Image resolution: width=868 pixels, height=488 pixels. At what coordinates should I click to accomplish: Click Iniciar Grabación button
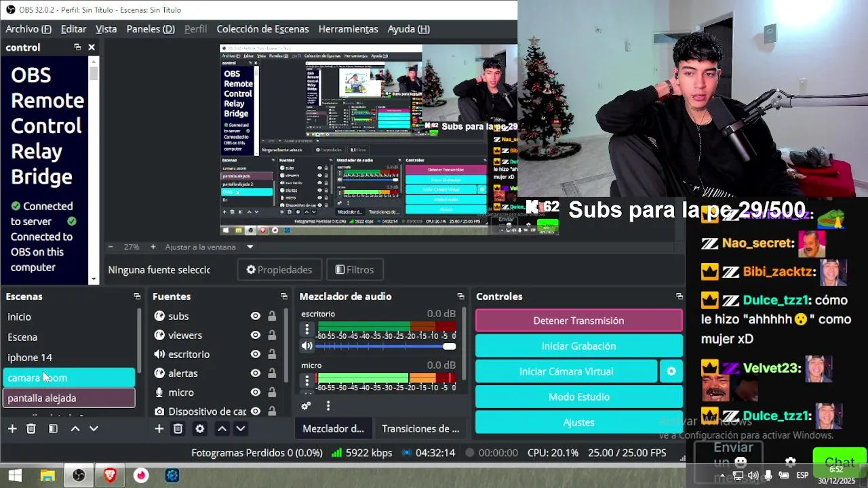click(579, 346)
